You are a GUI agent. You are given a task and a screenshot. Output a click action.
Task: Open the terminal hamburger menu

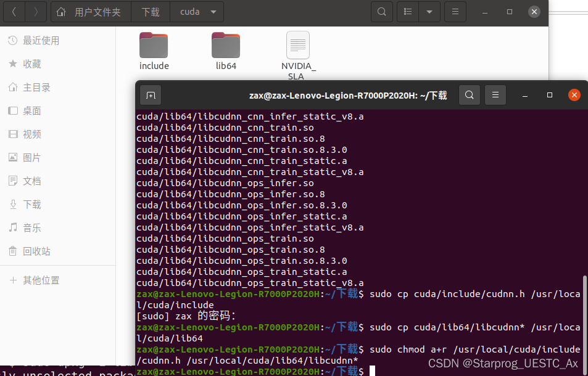click(x=495, y=95)
